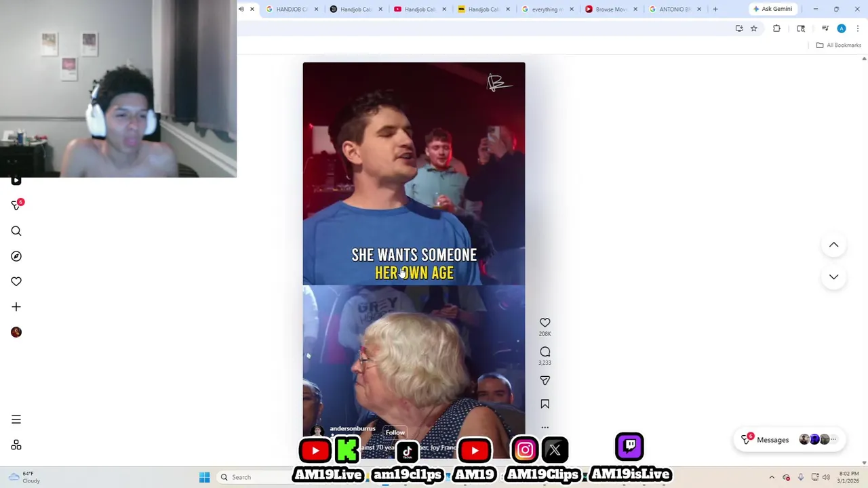868x488 pixels.
Task: Go to the previous reel with the up arrow
Action: coord(833,245)
